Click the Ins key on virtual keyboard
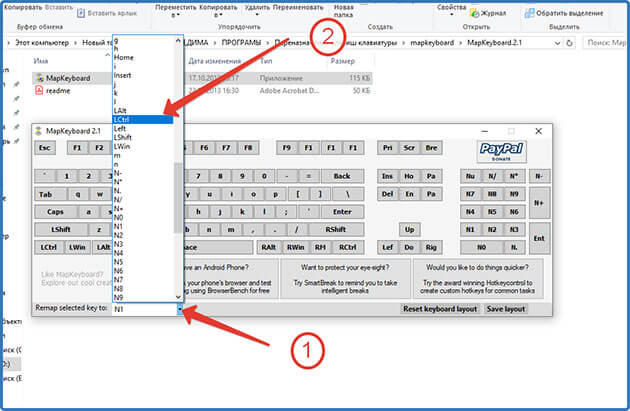The height and width of the screenshot is (411, 630). pos(387,176)
